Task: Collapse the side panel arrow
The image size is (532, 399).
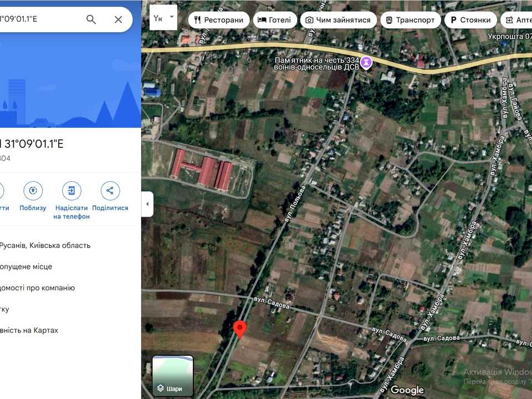Action: click(x=147, y=204)
